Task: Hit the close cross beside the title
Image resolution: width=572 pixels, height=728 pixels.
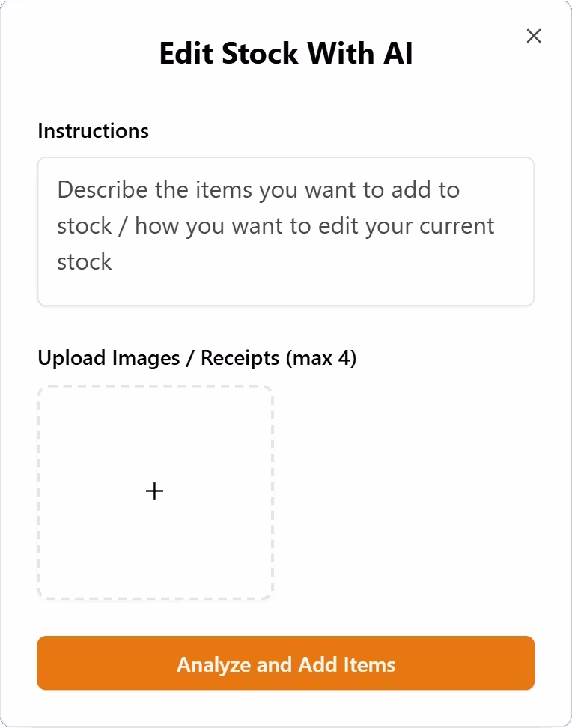Action: click(x=533, y=36)
